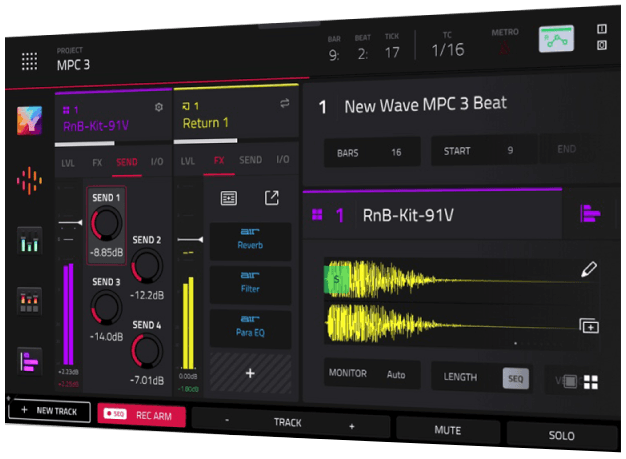Screen dimensions: 626x459
Task: Click the top small square icon in the header corner
Action: tap(602, 29)
